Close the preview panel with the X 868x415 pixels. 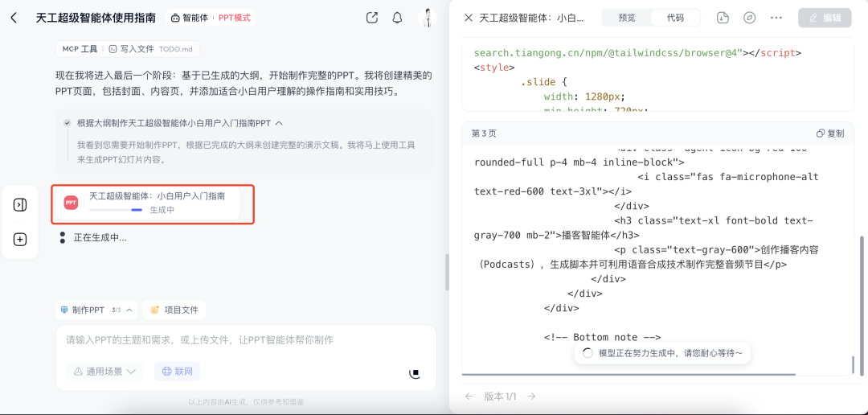(x=469, y=18)
